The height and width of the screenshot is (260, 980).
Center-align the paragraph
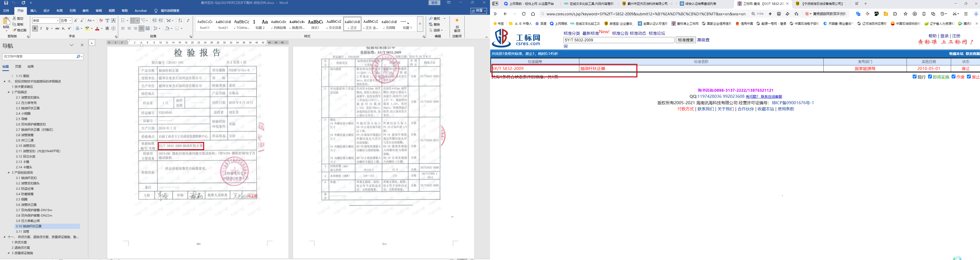(x=129, y=28)
